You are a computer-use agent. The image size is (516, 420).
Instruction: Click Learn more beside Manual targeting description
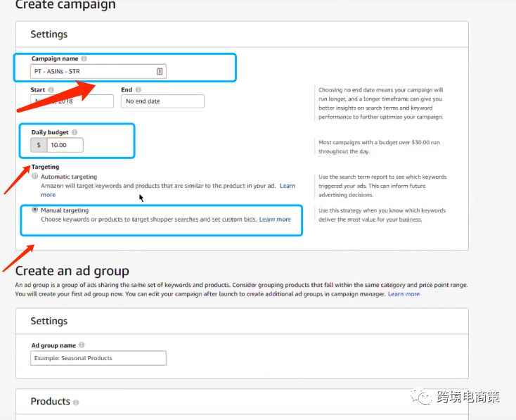tap(275, 219)
